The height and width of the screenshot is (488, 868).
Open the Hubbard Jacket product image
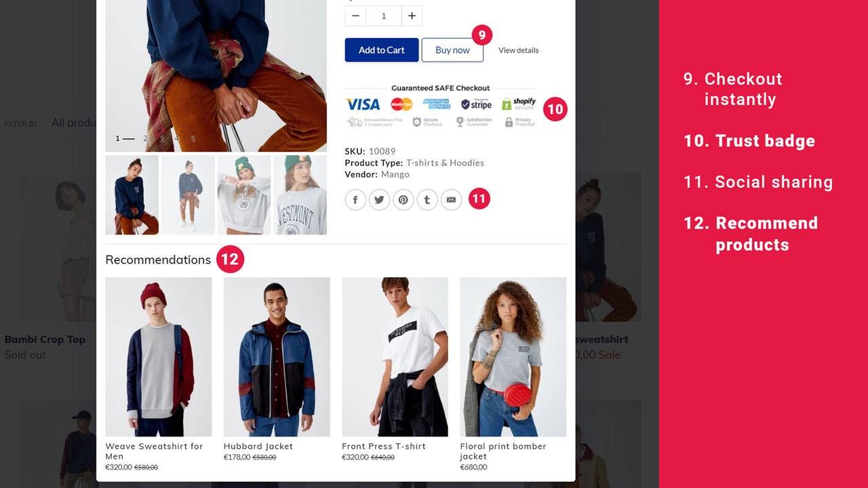(277, 357)
